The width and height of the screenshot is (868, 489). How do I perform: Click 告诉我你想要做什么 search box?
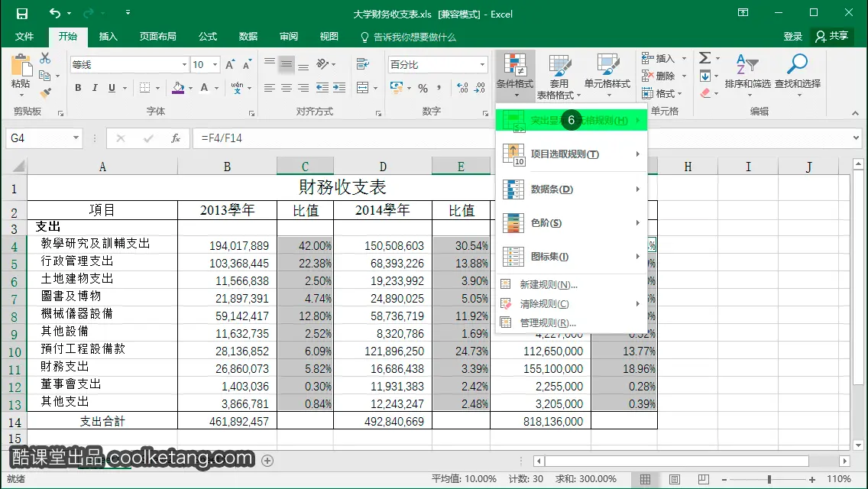[409, 37]
